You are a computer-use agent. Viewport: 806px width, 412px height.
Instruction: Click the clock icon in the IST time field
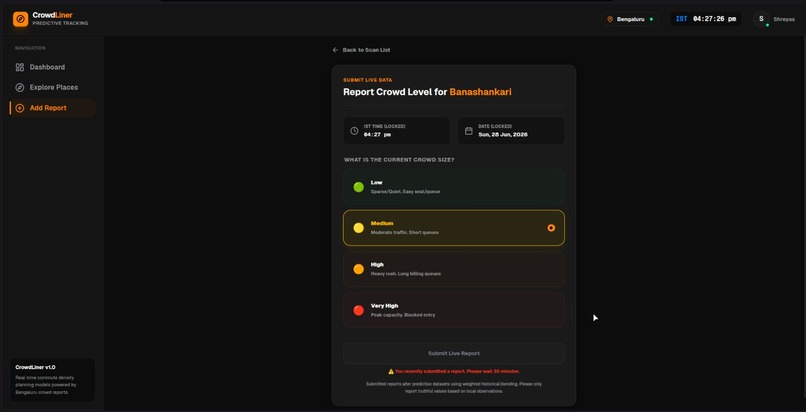click(354, 130)
